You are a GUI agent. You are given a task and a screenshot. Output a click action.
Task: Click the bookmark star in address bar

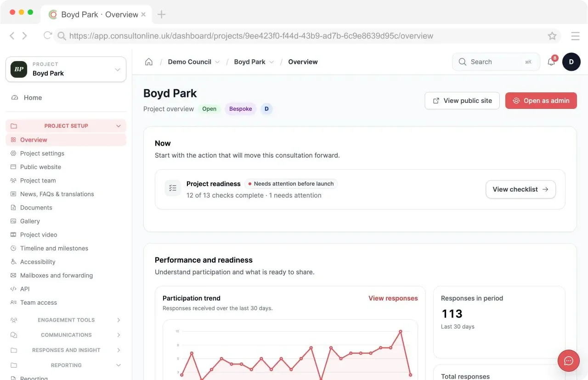pyautogui.click(x=552, y=36)
